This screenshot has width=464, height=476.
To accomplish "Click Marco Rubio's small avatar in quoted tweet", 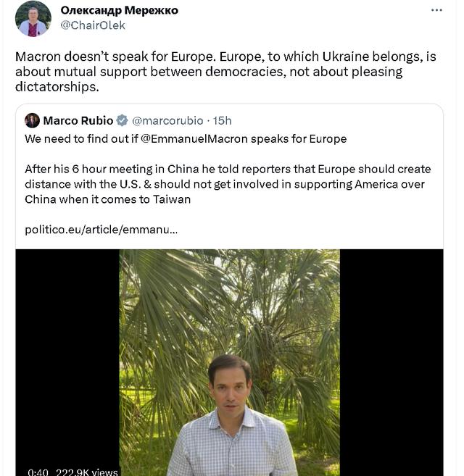I will pos(32,120).
